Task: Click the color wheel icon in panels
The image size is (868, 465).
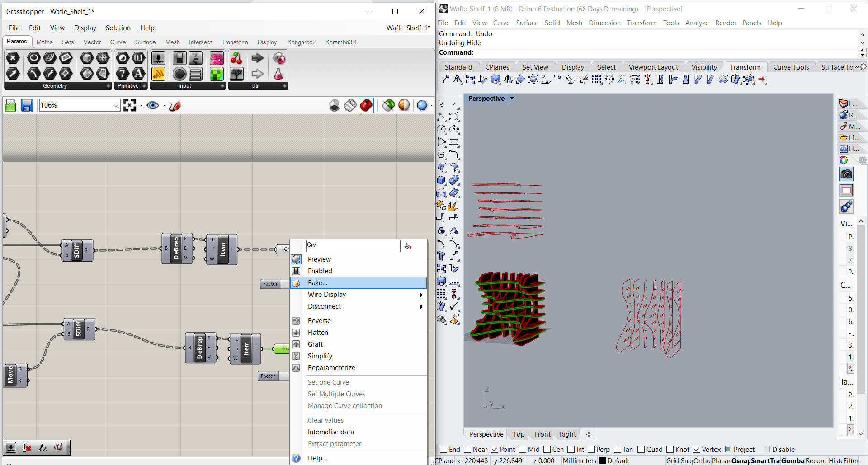Action: click(x=844, y=160)
